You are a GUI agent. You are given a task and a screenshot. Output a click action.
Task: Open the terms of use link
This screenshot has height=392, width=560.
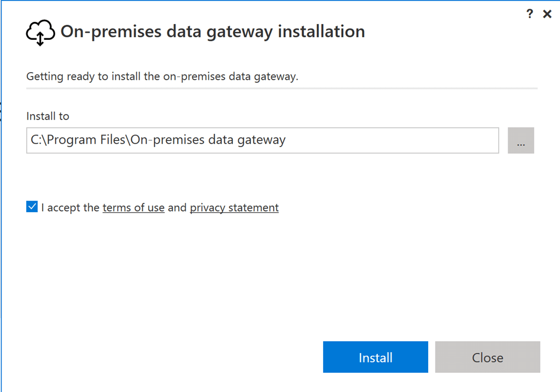[x=133, y=208]
